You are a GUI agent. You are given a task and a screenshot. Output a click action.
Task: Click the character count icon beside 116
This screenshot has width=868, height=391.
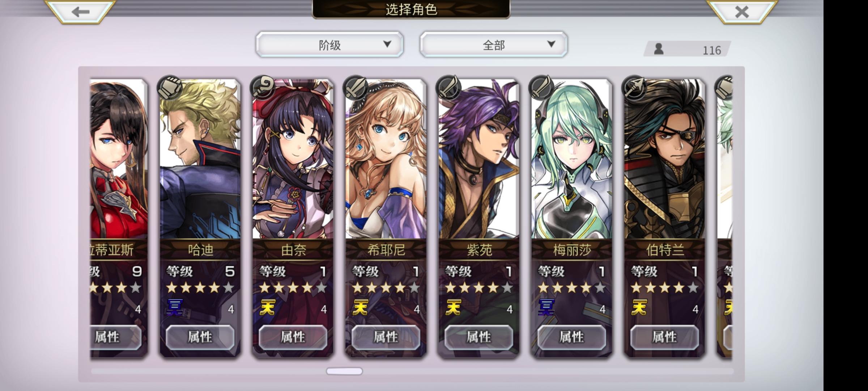pos(659,49)
